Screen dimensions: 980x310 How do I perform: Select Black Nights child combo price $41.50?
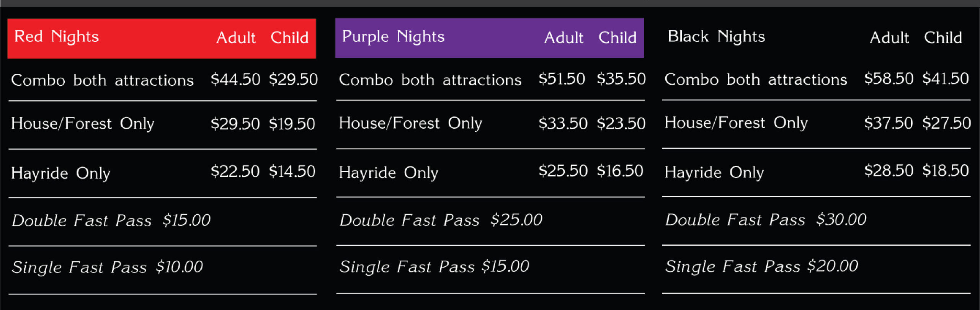[x=946, y=79]
